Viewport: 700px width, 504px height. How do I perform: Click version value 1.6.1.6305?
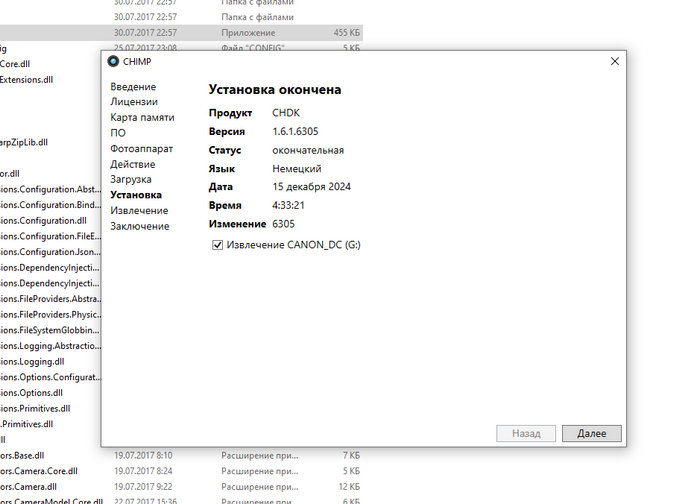(296, 132)
